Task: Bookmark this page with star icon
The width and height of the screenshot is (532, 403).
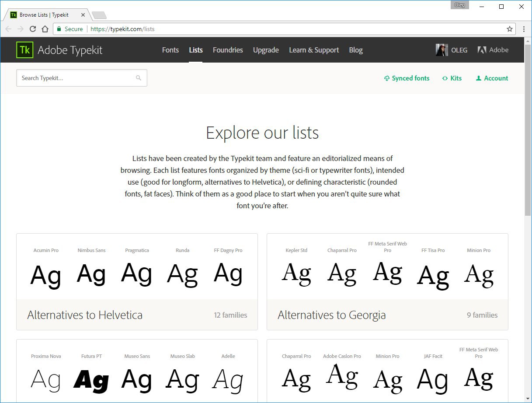Action: click(510, 29)
